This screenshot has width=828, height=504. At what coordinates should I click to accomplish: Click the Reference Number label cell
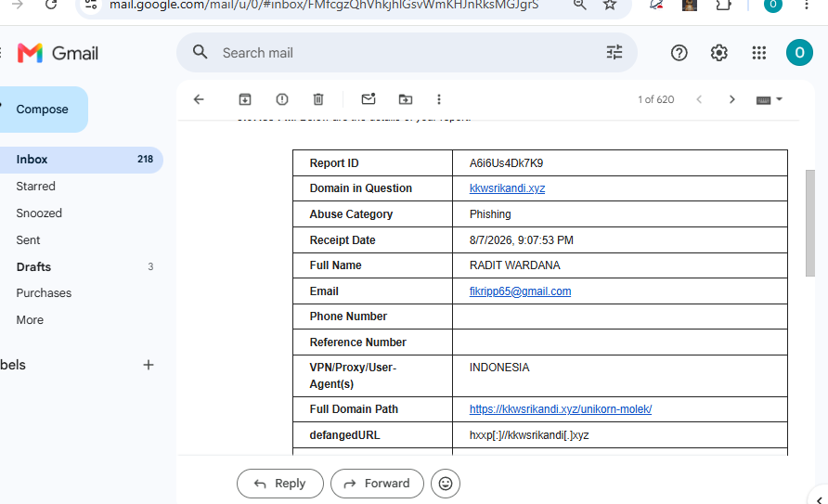(x=373, y=342)
